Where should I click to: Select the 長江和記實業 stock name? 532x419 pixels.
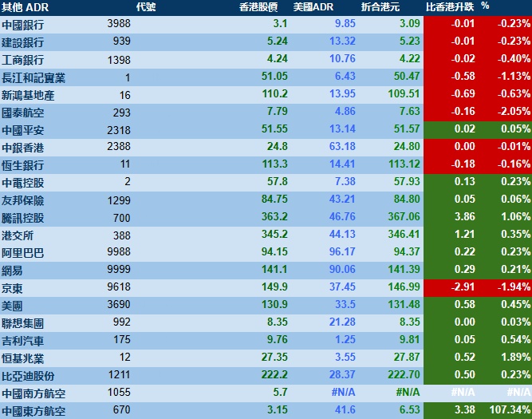click(x=33, y=77)
